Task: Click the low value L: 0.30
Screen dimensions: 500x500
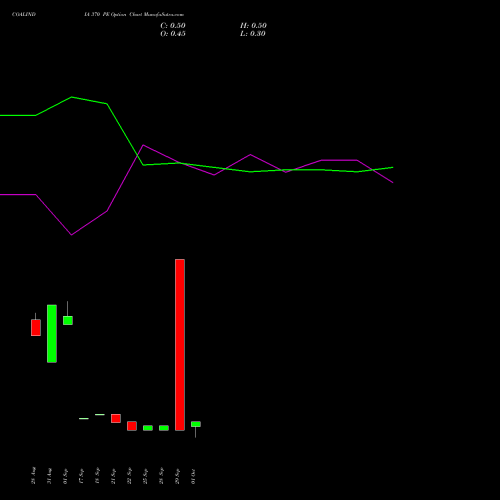Action: click(253, 34)
